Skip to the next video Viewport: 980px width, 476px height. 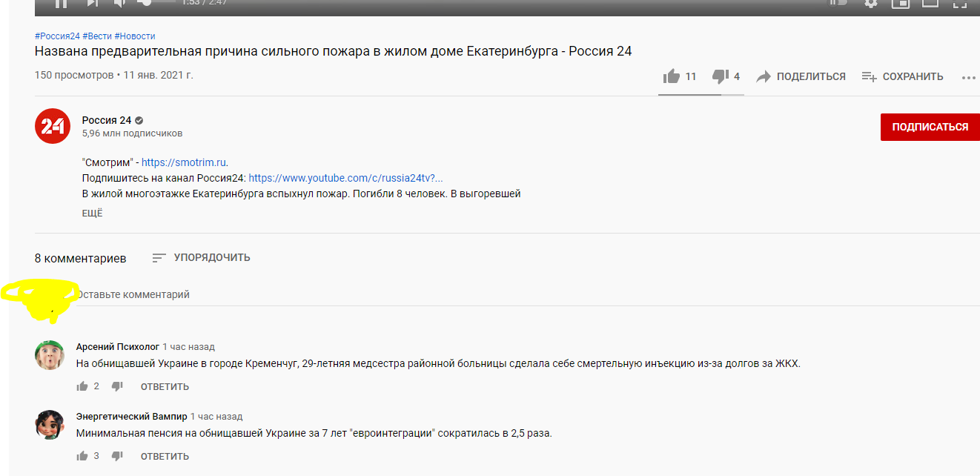click(92, 4)
